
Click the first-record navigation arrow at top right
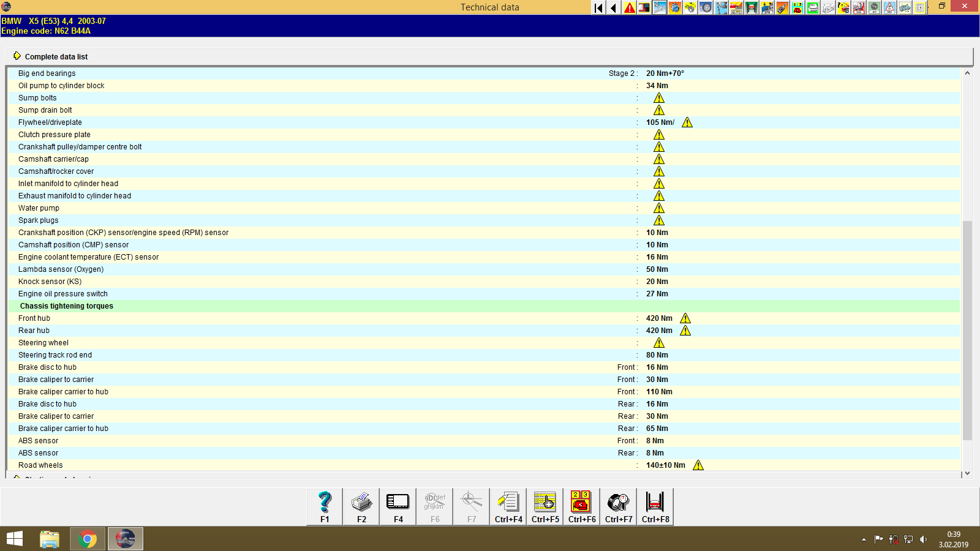(597, 7)
